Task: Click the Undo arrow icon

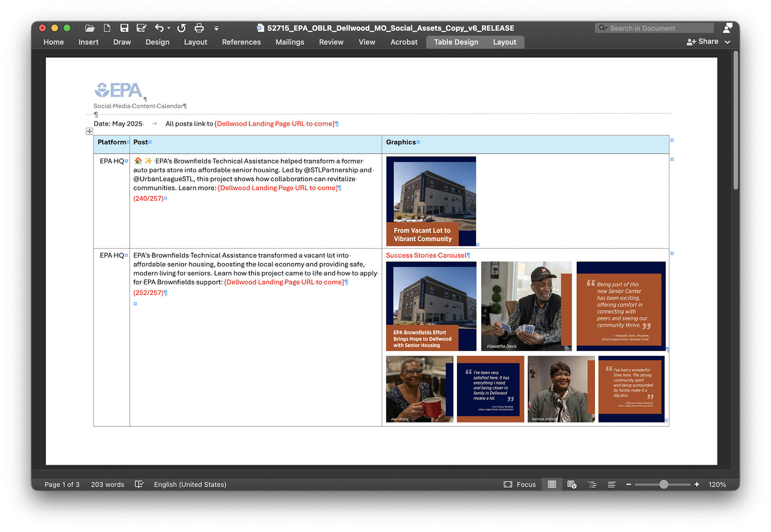Action: 159,28
